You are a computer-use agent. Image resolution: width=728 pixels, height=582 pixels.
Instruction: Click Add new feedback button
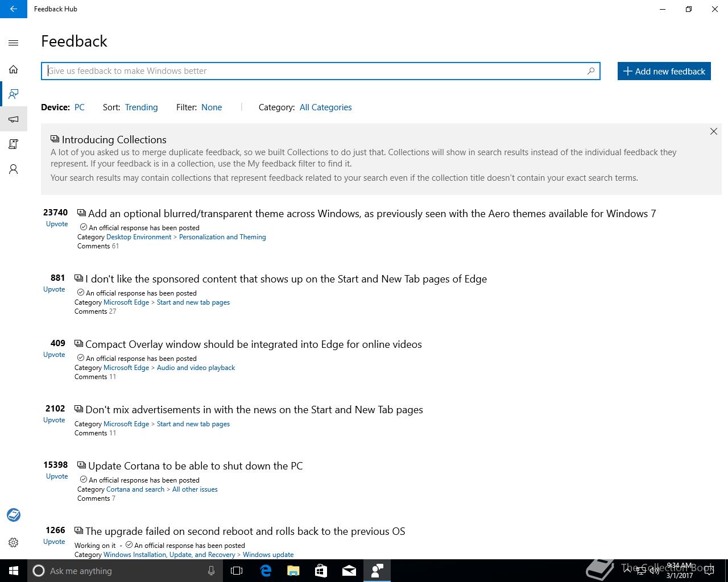point(664,71)
